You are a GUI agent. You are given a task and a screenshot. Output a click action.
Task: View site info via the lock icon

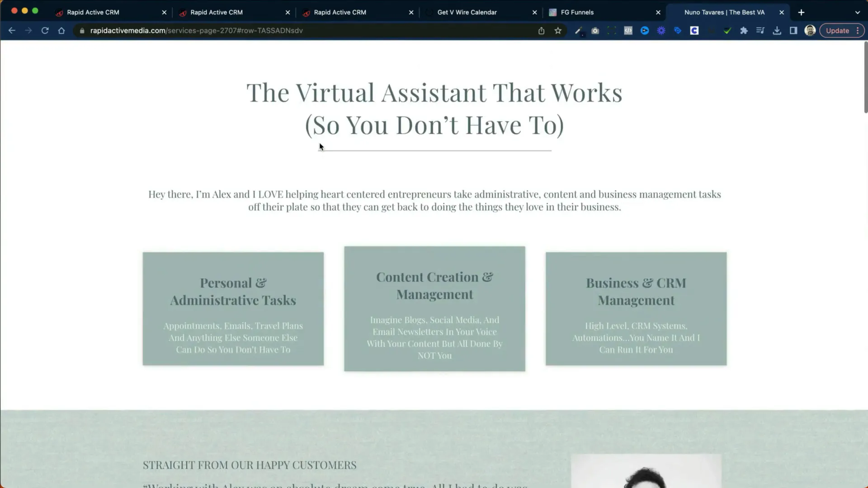pyautogui.click(x=82, y=31)
